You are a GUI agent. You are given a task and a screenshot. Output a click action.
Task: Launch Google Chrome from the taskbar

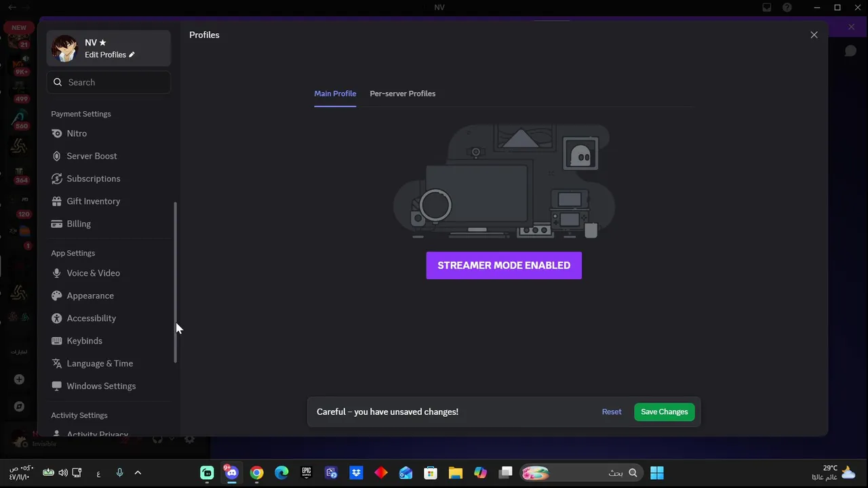tap(256, 472)
